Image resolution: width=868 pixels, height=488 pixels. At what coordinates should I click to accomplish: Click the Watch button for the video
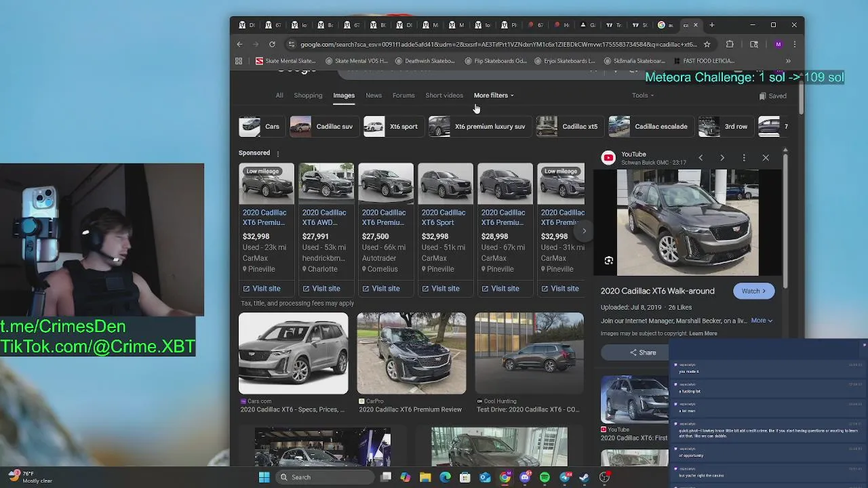click(x=753, y=291)
